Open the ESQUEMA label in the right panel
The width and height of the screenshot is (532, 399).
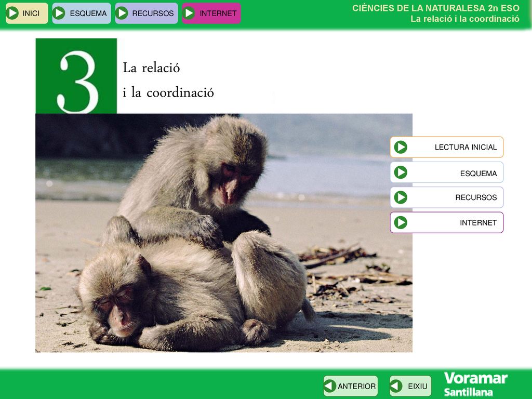click(478, 174)
